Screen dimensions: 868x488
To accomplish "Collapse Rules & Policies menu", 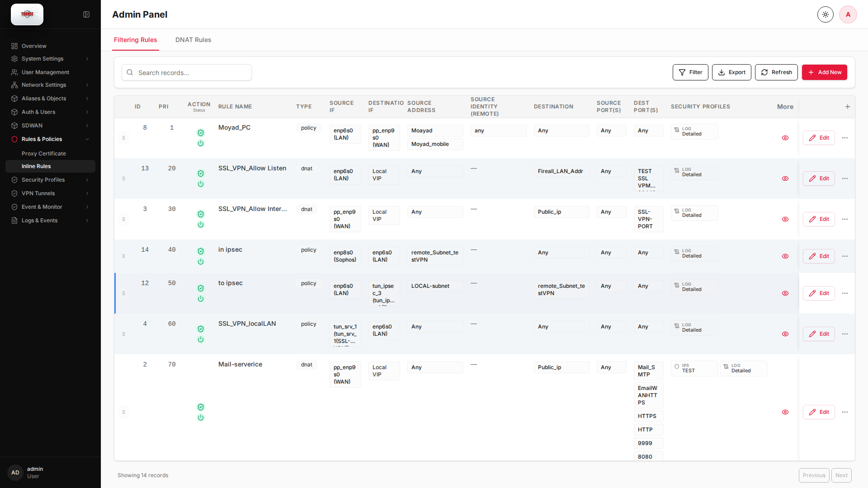I will click(50, 139).
